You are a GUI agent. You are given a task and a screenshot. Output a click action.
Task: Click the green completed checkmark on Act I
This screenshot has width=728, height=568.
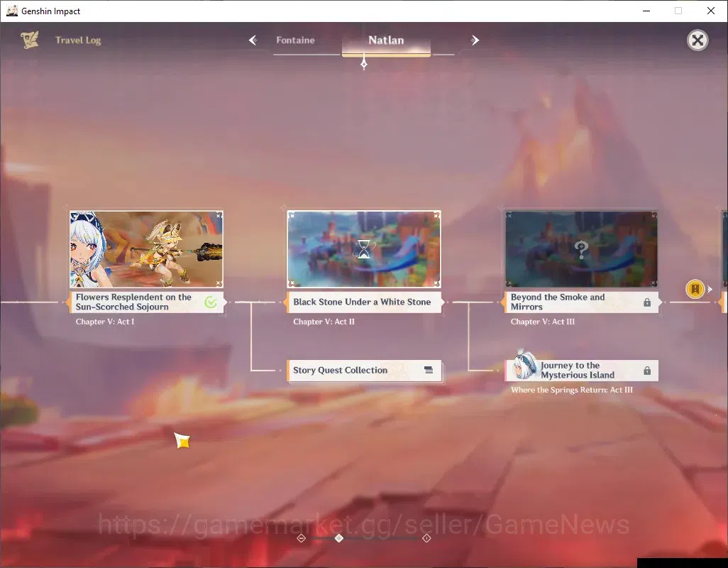[x=211, y=302]
